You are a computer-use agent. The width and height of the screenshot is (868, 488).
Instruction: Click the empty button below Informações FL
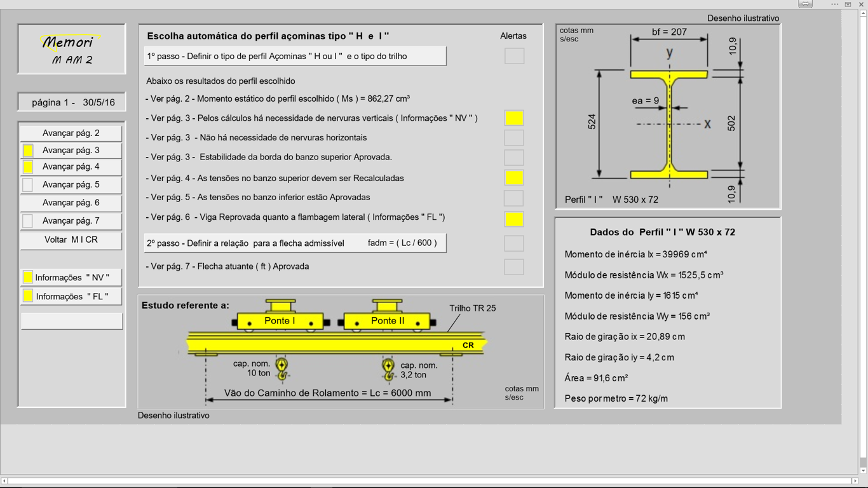coord(72,321)
